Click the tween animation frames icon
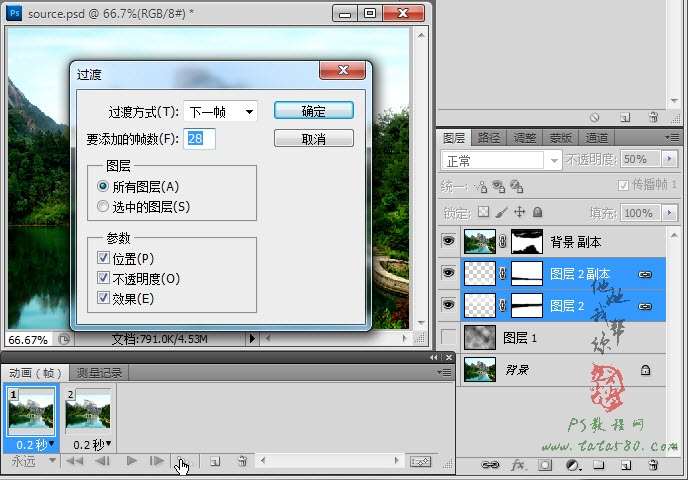 click(181, 462)
